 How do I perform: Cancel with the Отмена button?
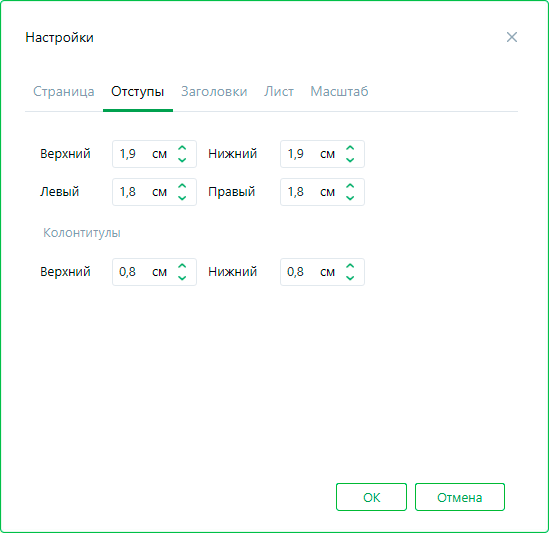coord(460,497)
